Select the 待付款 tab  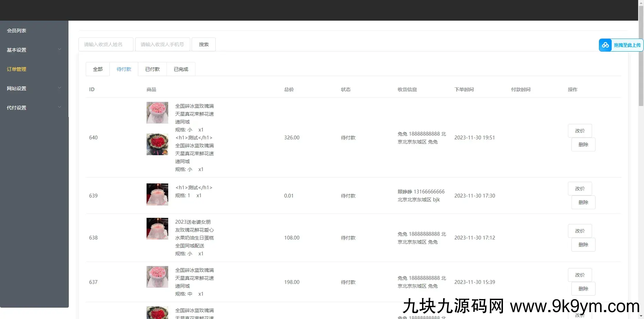(124, 69)
